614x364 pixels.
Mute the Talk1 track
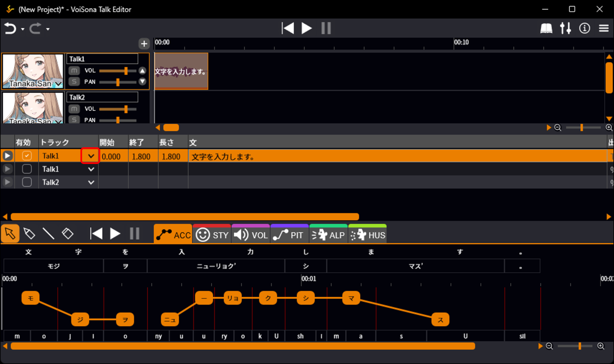73,70
